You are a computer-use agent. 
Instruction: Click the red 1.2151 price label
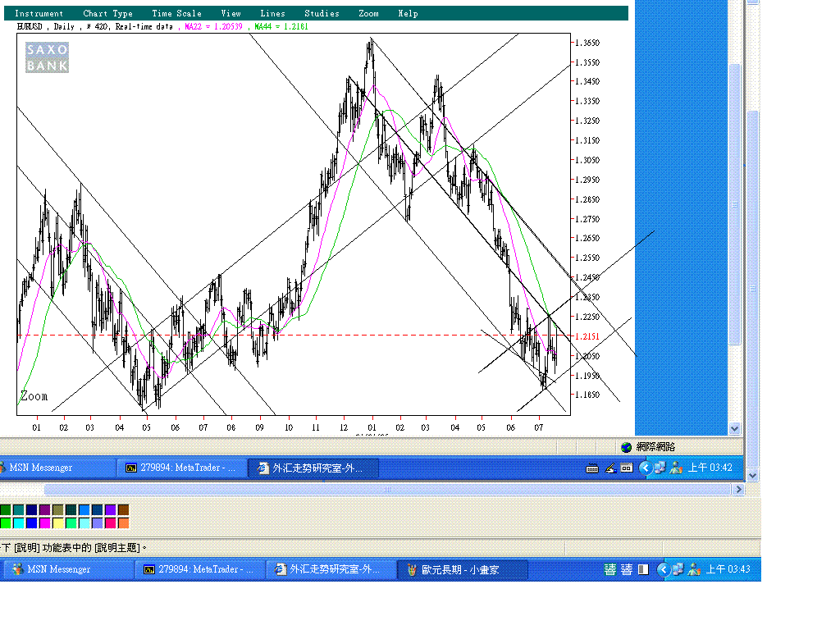587,336
